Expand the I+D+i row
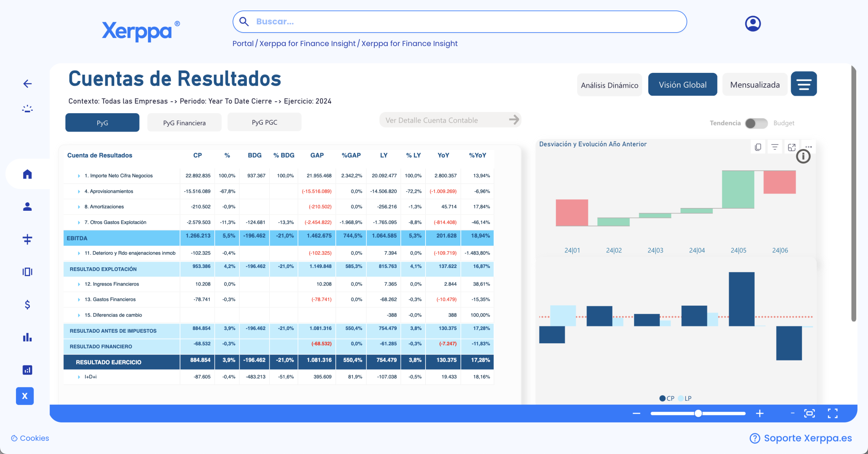This screenshot has width=868, height=454. [79, 377]
